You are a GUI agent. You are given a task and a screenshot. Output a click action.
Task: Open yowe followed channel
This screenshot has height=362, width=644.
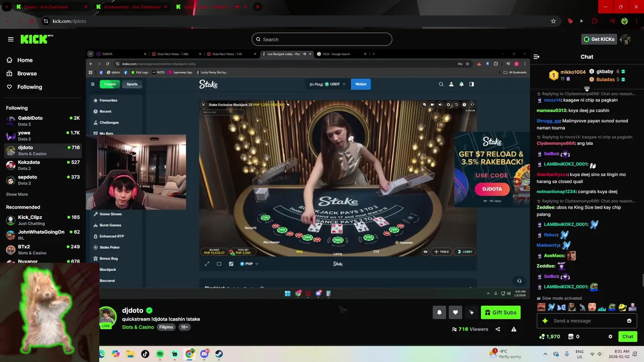coord(43,136)
